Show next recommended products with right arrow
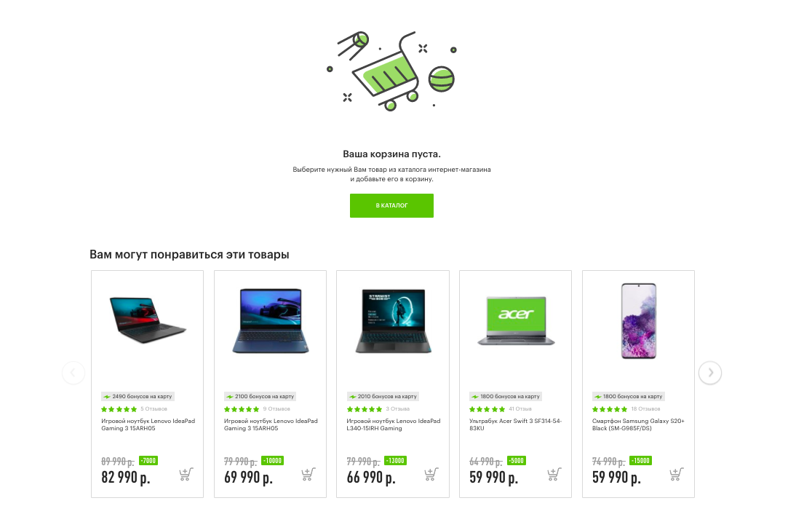 pos(710,373)
